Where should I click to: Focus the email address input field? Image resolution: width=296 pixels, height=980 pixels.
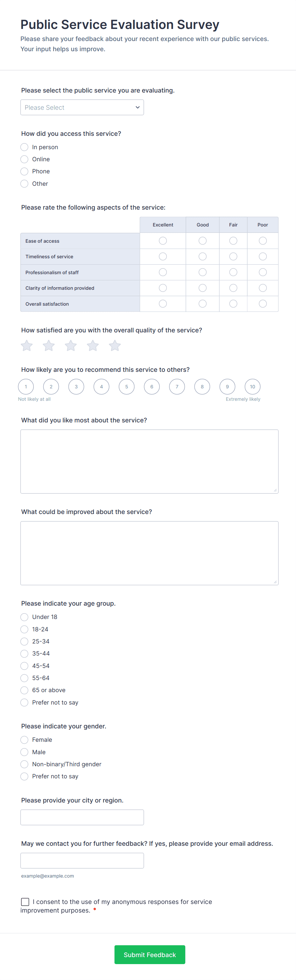(x=82, y=860)
